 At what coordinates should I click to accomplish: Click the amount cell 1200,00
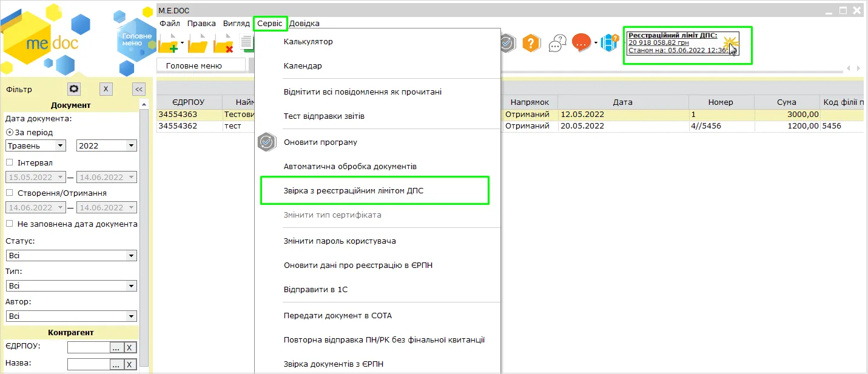click(x=787, y=126)
